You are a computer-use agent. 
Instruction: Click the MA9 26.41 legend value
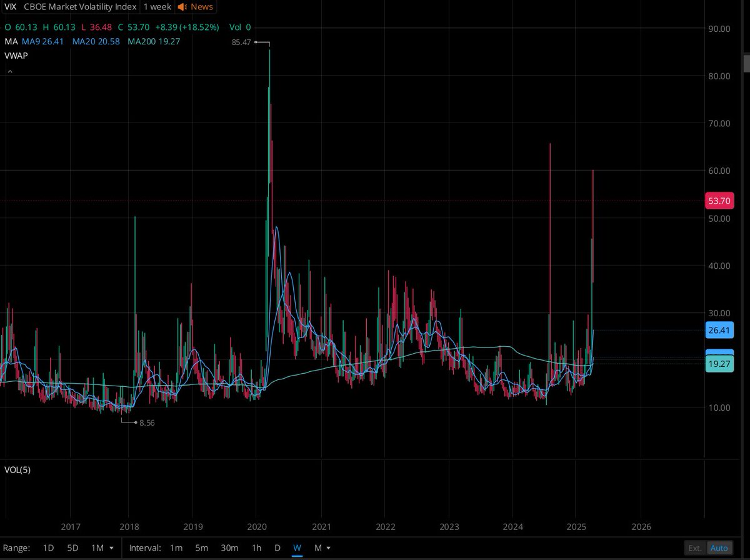coord(42,41)
